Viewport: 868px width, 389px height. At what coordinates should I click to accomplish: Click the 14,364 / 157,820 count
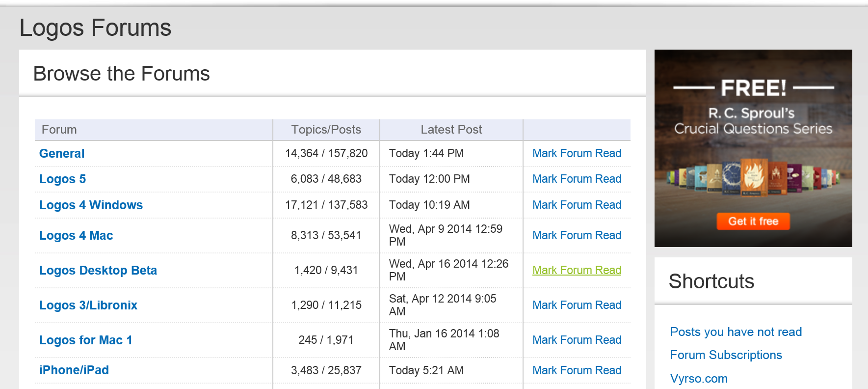tap(326, 154)
